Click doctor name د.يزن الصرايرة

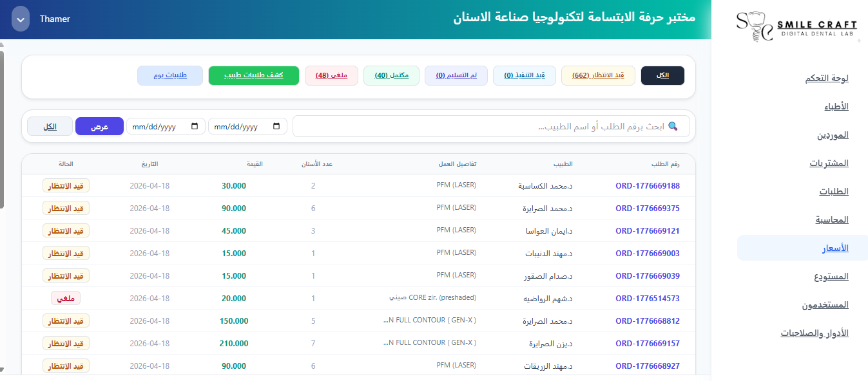pos(549,344)
